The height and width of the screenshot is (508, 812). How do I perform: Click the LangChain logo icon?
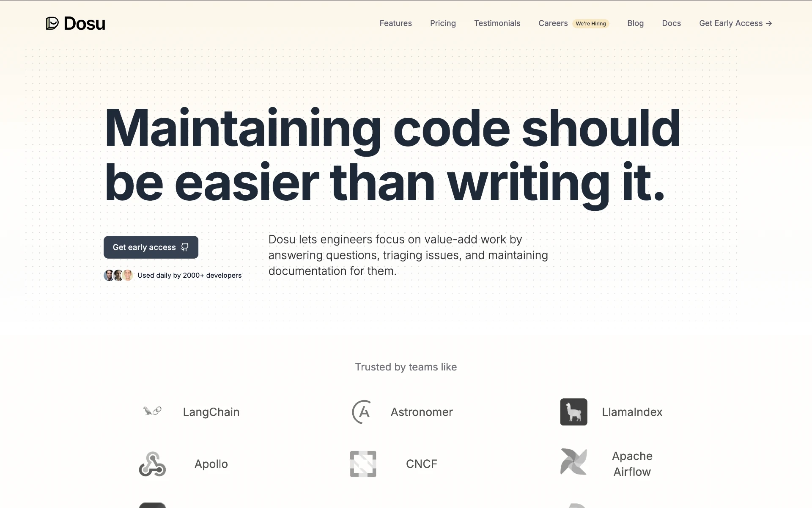(153, 411)
